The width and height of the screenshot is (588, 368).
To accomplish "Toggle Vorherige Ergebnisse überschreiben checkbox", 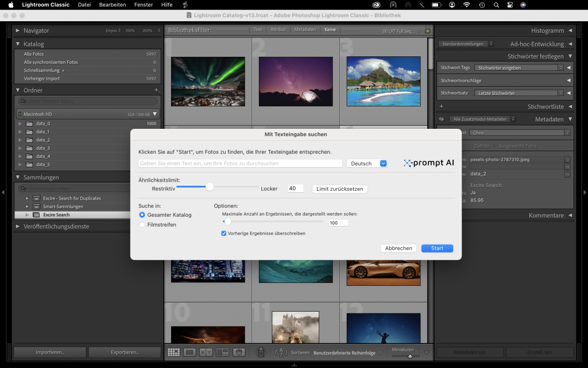I will 224,233.
